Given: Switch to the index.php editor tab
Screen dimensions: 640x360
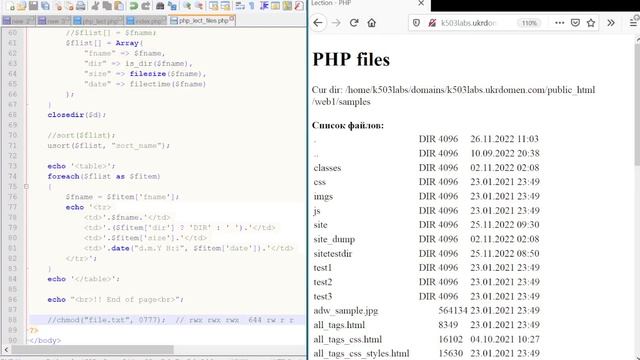Looking at the screenshot, I should (146, 20).
